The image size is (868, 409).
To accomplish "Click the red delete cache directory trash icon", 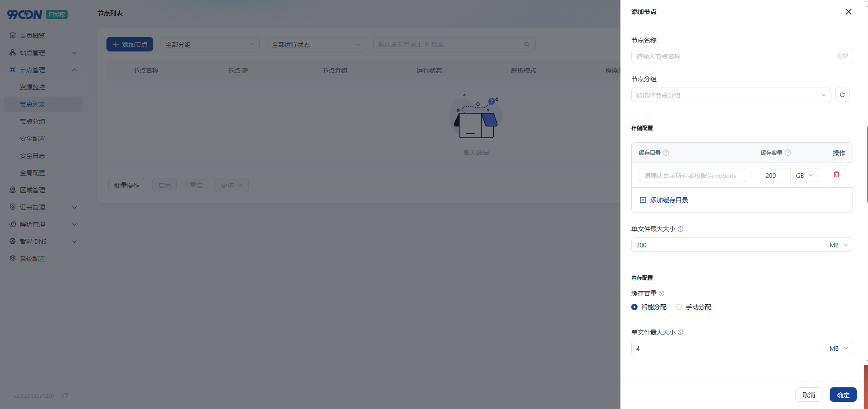I will click(836, 175).
